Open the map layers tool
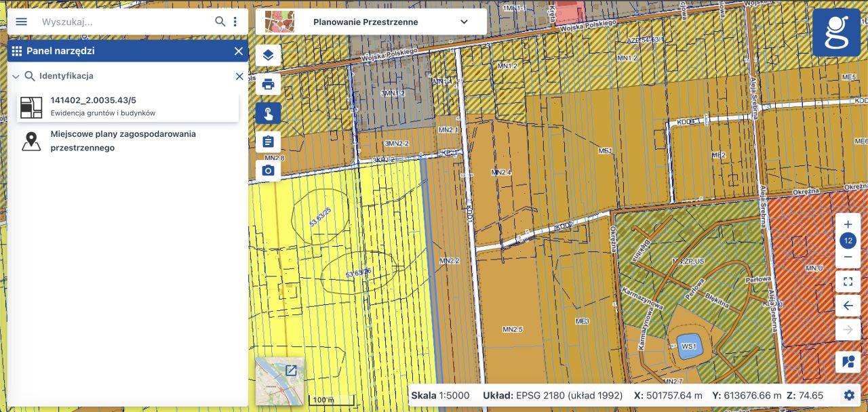Image resolution: width=868 pixels, height=412 pixels. tap(268, 56)
